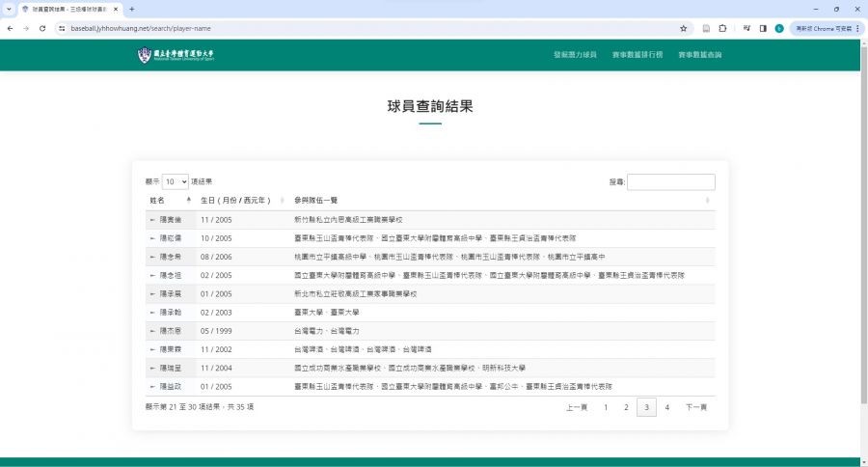Click 上一頁 to go to the previous page
The width and height of the screenshot is (868, 467).
(x=577, y=407)
